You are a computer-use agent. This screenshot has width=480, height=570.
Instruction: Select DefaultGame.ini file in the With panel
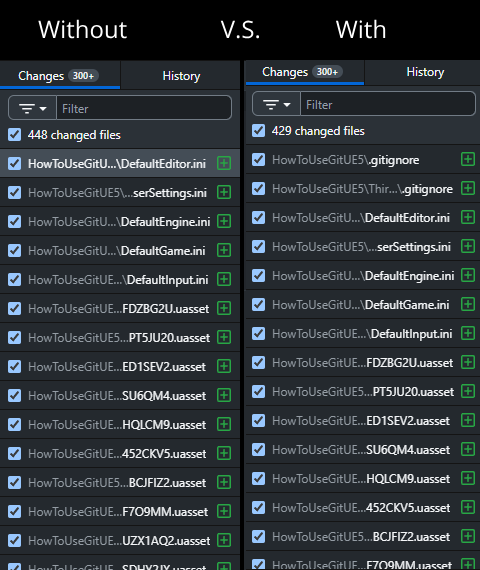click(363, 305)
